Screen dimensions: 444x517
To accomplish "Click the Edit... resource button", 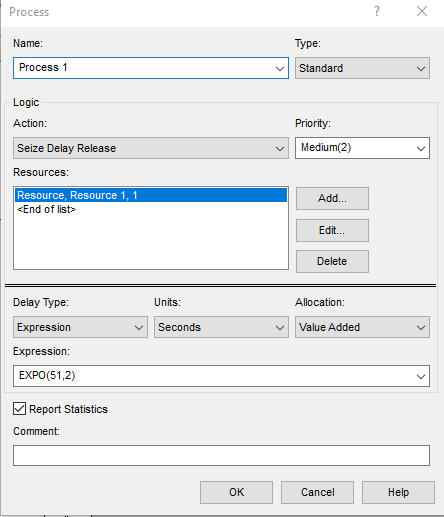I will (x=332, y=230).
